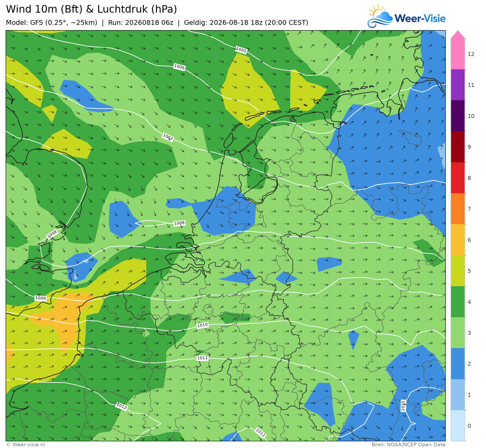Click the 1011 isobar label in map center
The image size is (486, 448).
(203, 358)
